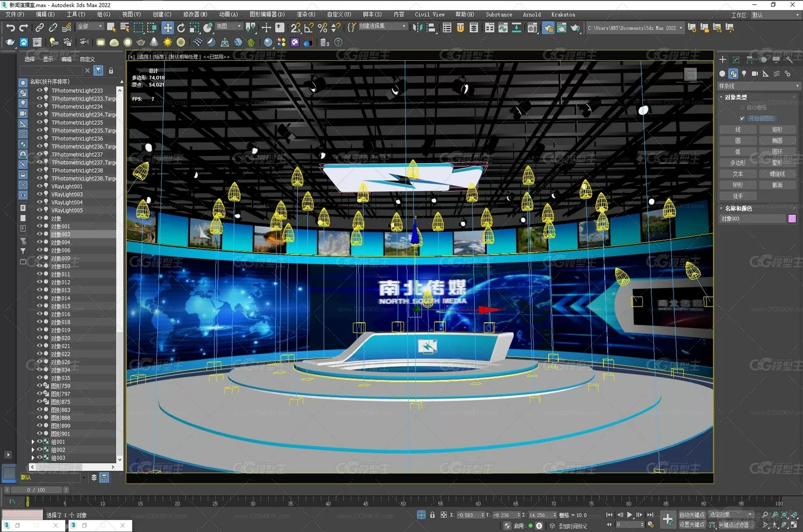
Task: Expand the 组001 tree node
Action: coord(33,442)
